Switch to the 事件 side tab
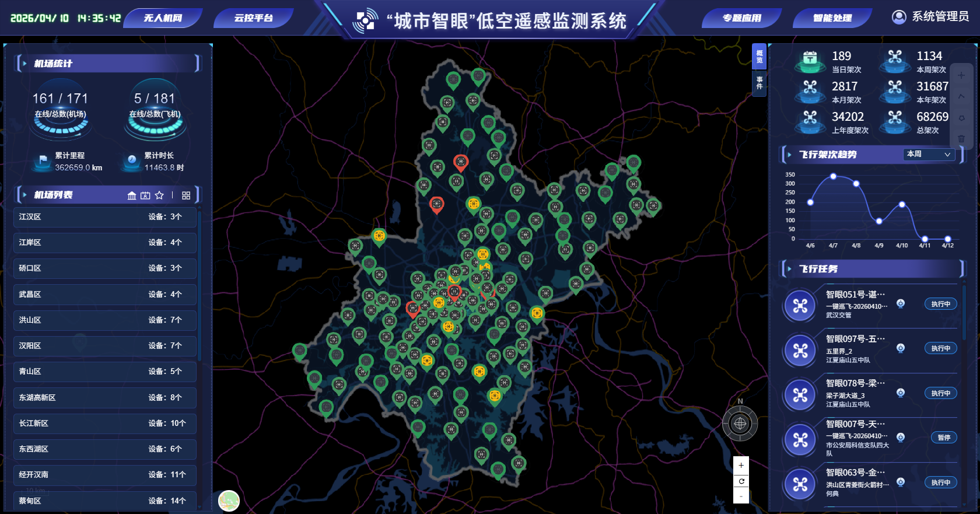 [x=759, y=83]
